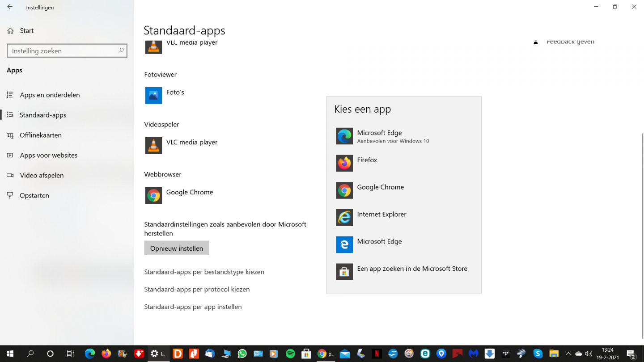
Task: Open the Mail app on taskbar
Action: pos(345,354)
